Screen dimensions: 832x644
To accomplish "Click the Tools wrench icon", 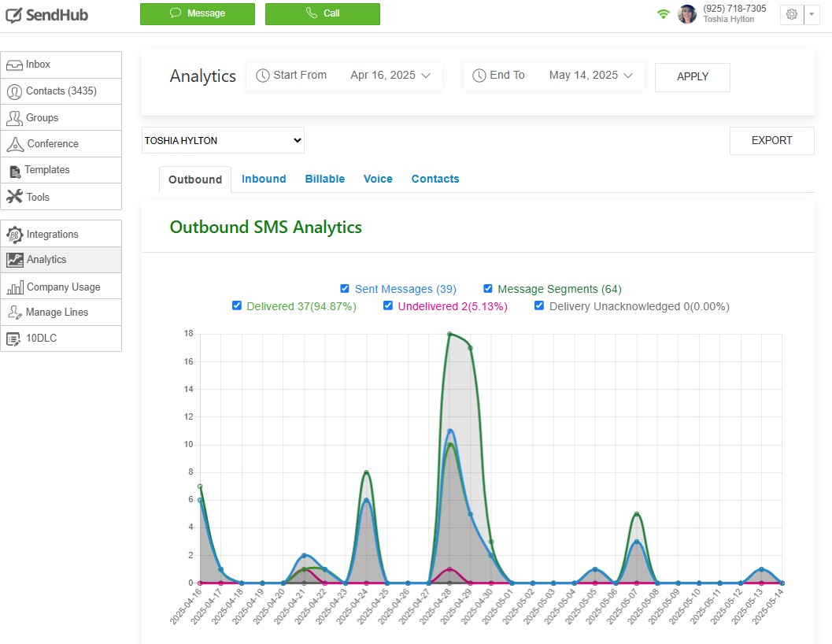I will point(14,197).
